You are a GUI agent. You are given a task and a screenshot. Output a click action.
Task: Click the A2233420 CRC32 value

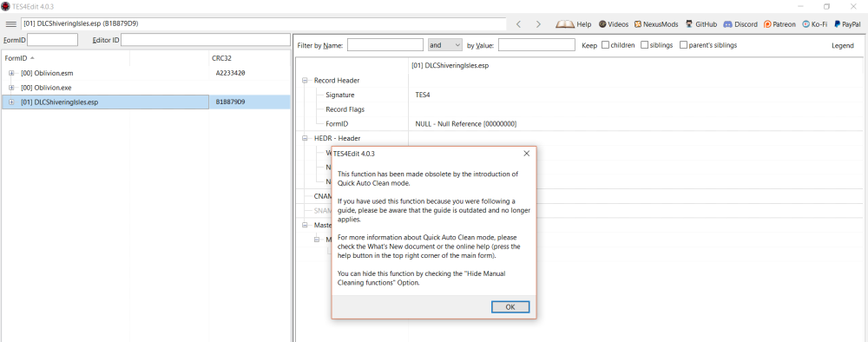[230, 73]
